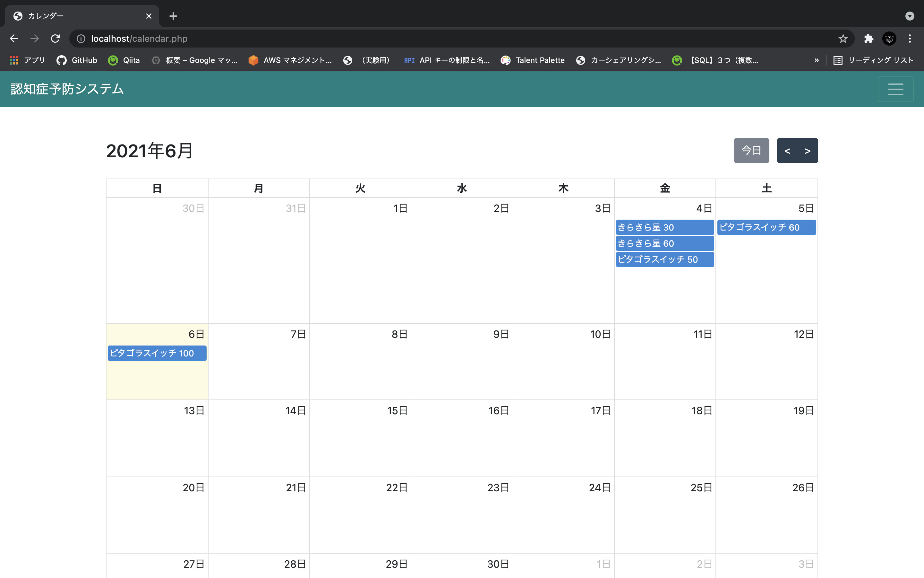Screen dimensions: 924x578
Task: Reload the calendar page
Action: (x=56, y=39)
